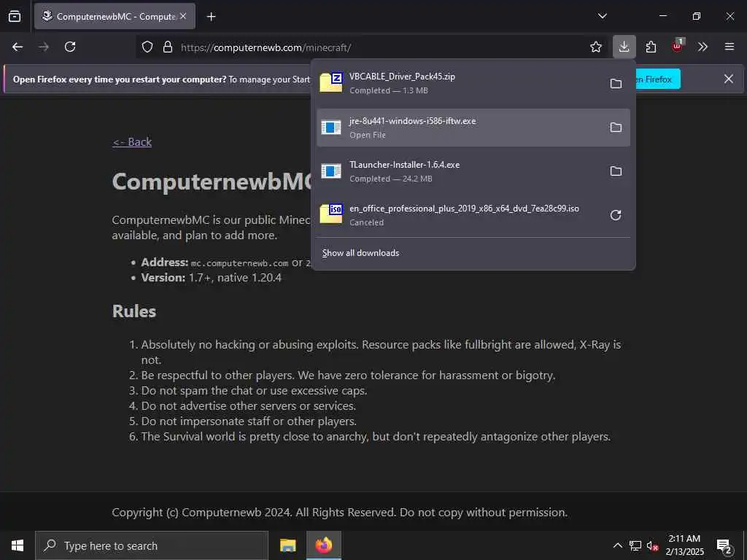Click the Rules heading
This screenshot has width=747, height=560.
click(x=134, y=311)
